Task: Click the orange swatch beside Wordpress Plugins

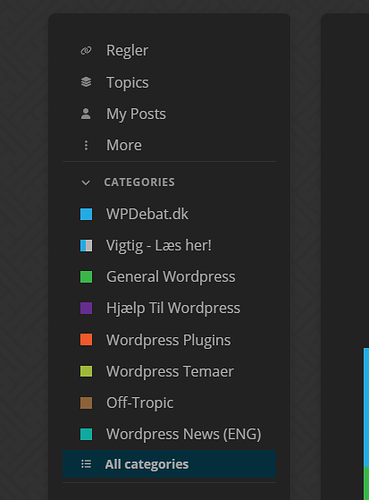Action: [x=86, y=340]
